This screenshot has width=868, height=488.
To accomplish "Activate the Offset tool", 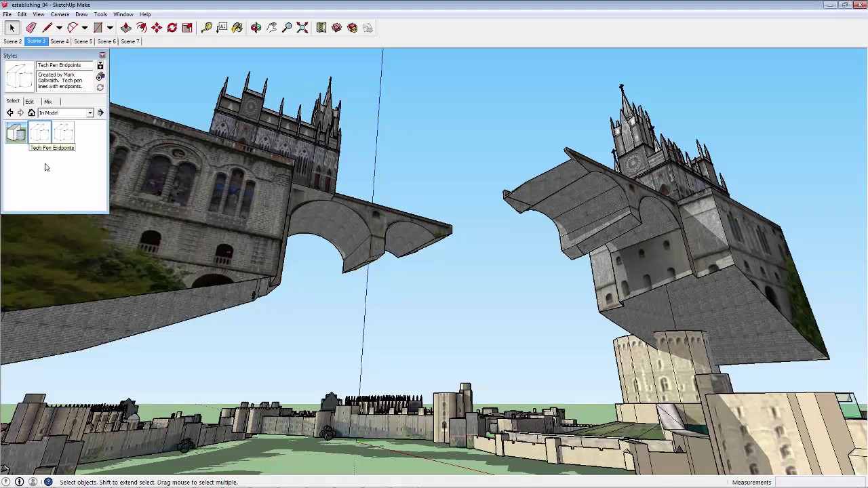I will tap(142, 28).
